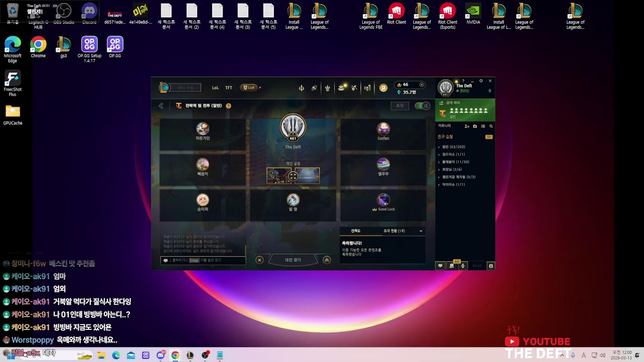The width and height of the screenshot is (644, 362).
Task: Click the 대전 찾기 find match button
Action: (x=293, y=260)
